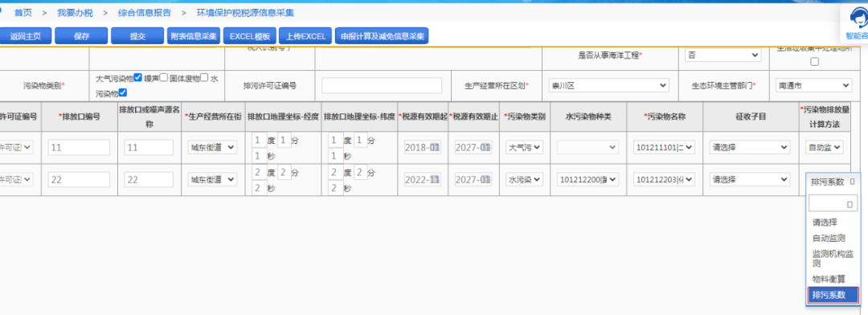Open row 22 许可证 number dropdown
Viewport: 868px width, 315px height.
(x=17, y=179)
